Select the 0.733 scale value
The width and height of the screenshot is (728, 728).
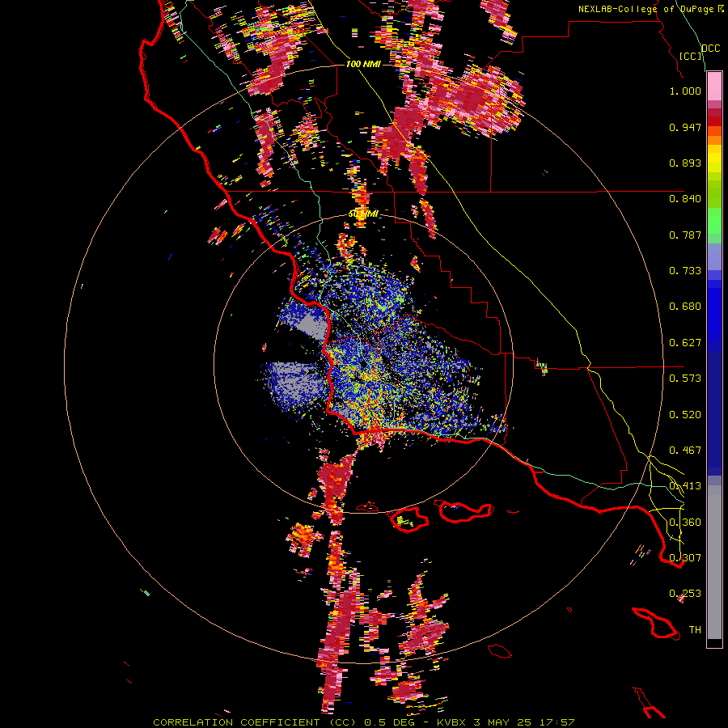[685, 271]
